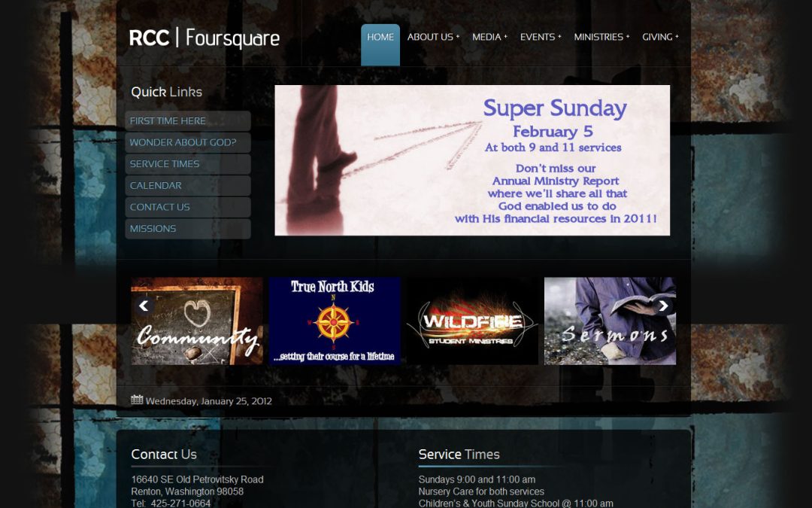
Task: Click the Community chalkboard thumbnail
Action: point(196,321)
